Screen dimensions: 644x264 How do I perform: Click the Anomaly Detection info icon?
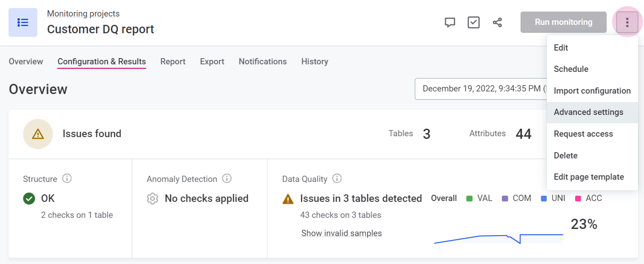tap(227, 179)
